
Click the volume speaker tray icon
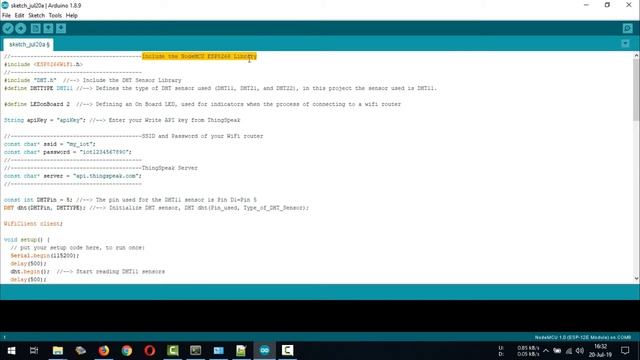(580, 351)
